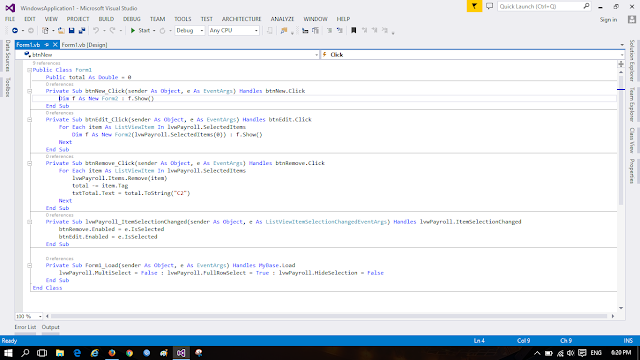This screenshot has height=360, width=640.
Task: Open the ARCHITECTURE menu
Action: click(x=241, y=19)
